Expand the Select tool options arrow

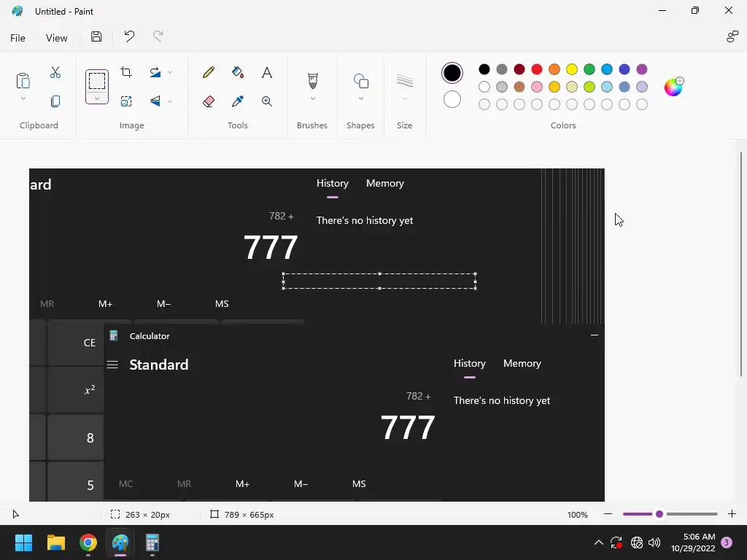point(97,98)
